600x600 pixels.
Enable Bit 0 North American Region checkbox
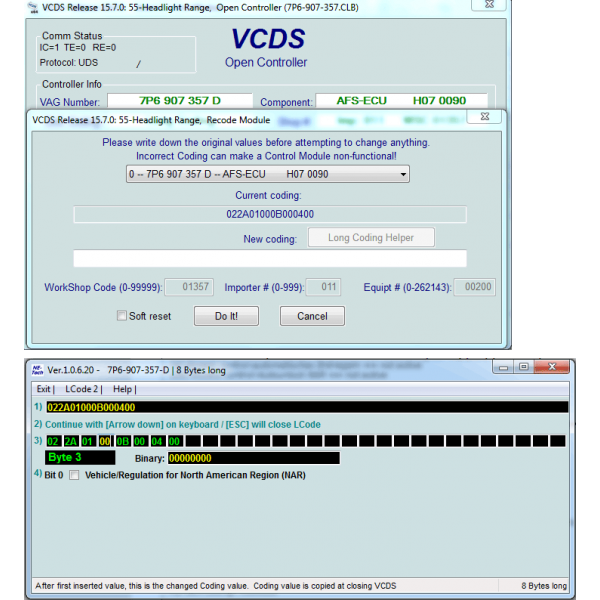[x=74, y=475]
